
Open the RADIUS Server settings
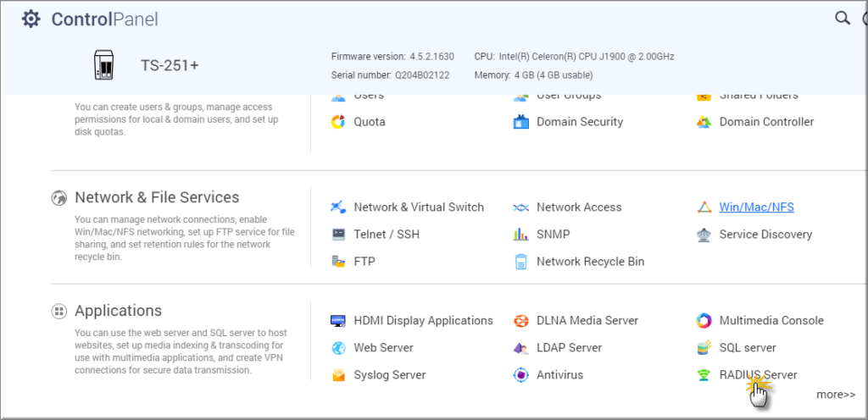[x=757, y=375]
